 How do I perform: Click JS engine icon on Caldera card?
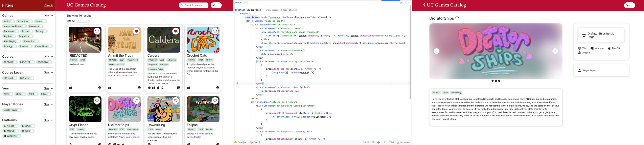point(179,88)
